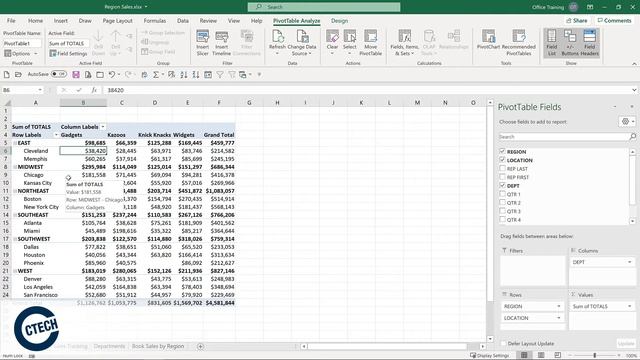This screenshot has height=360, width=640.
Task: Open the Row Labels filter dropdown
Action: [56, 135]
